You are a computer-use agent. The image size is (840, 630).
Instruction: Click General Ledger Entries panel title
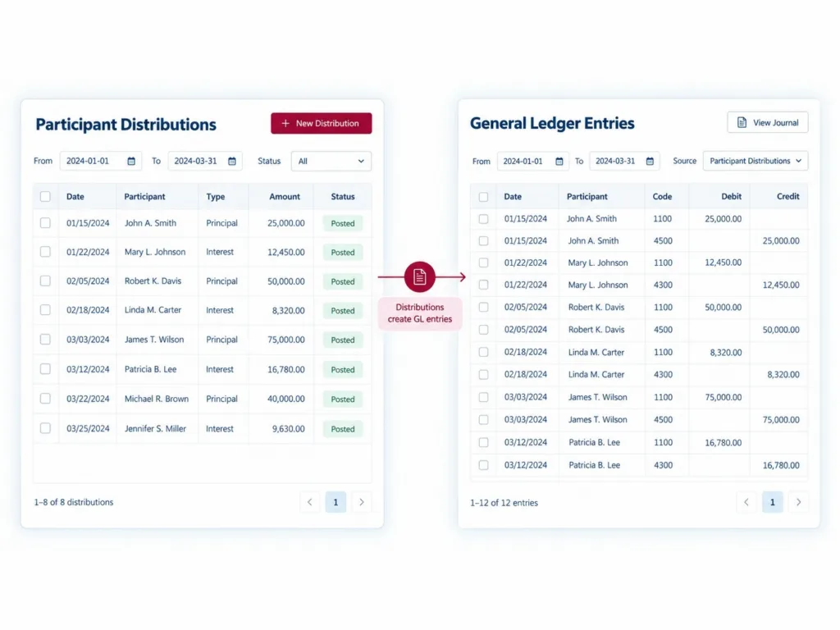(552, 123)
